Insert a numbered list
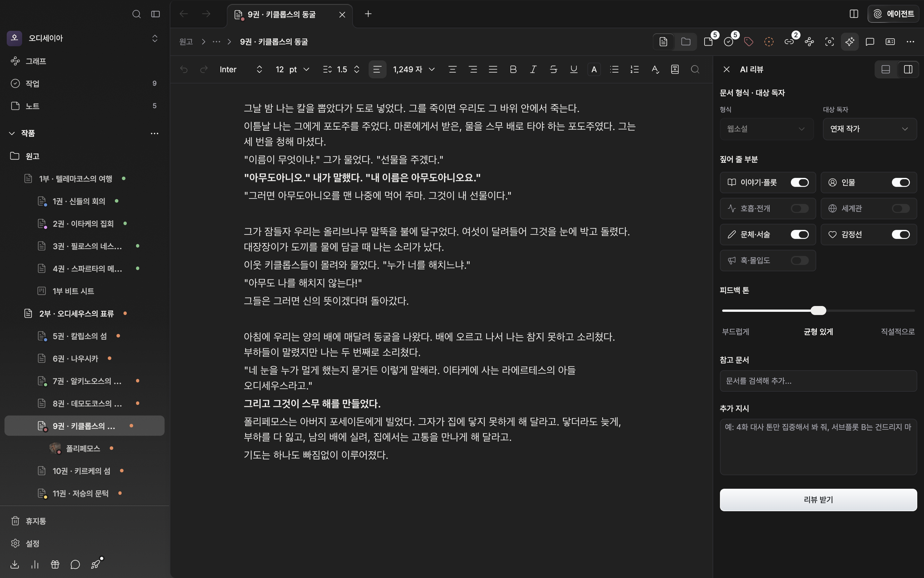The width and height of the screenshot is (924, 578). pos(634,69)
